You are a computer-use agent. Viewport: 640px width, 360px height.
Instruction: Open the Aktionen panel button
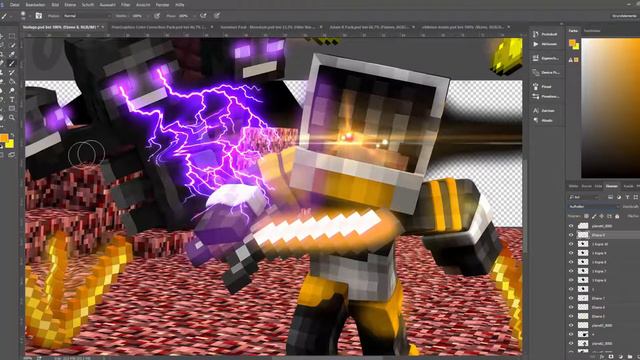pyautogui.click(x=545, y=44)
